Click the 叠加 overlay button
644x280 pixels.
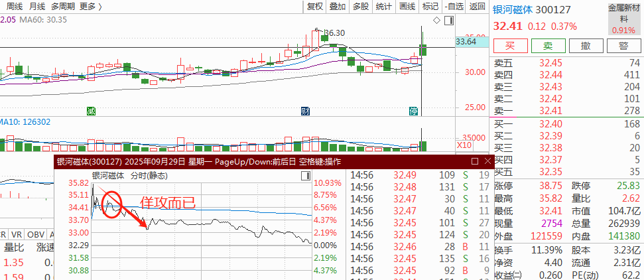click(338, 6)
